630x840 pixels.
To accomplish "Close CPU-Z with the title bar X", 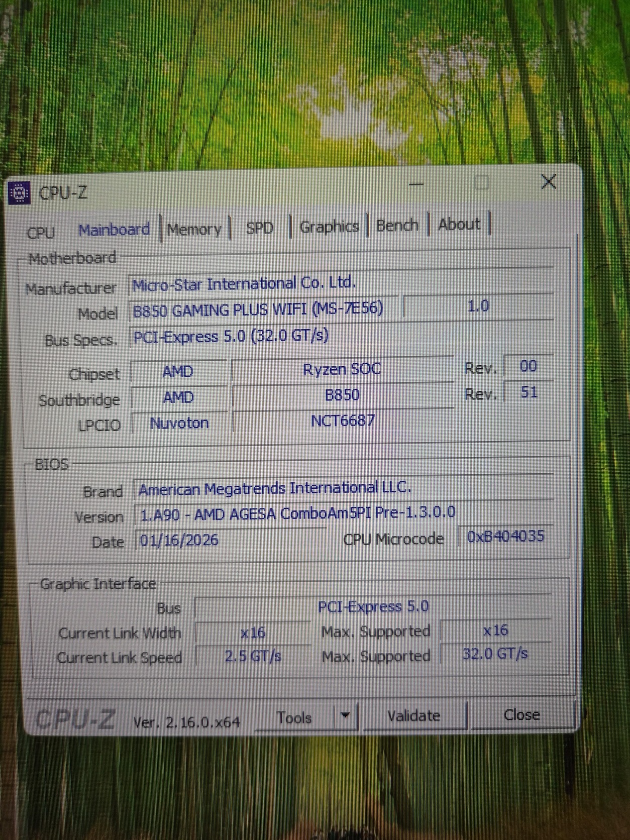I will [549, 181].
